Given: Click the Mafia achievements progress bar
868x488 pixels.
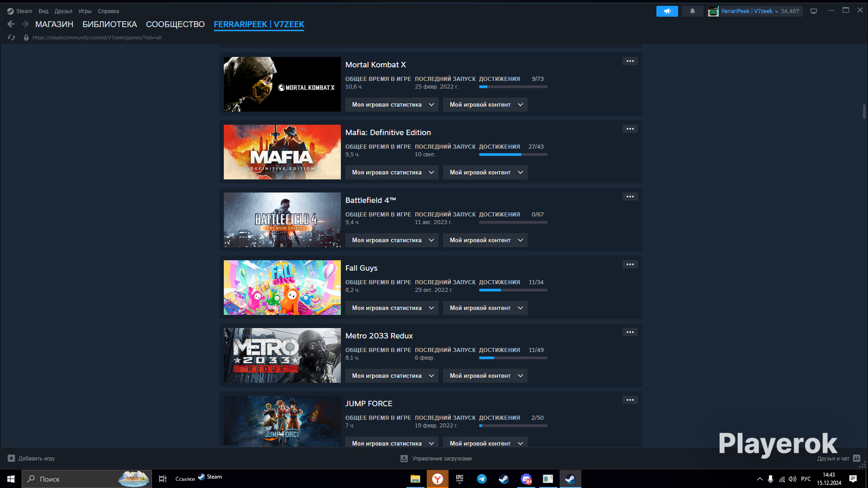Looking at the screenshot, I should click(x=513, y=155).
